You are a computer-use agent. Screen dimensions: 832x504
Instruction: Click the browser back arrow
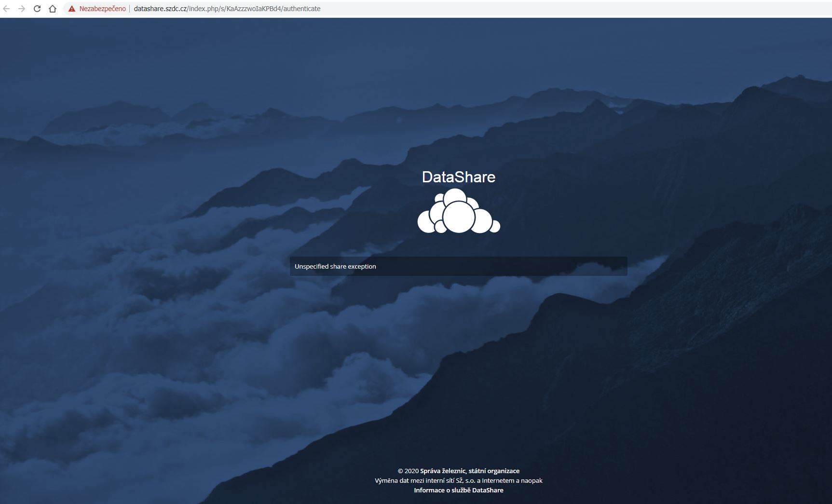pos(7,9)
